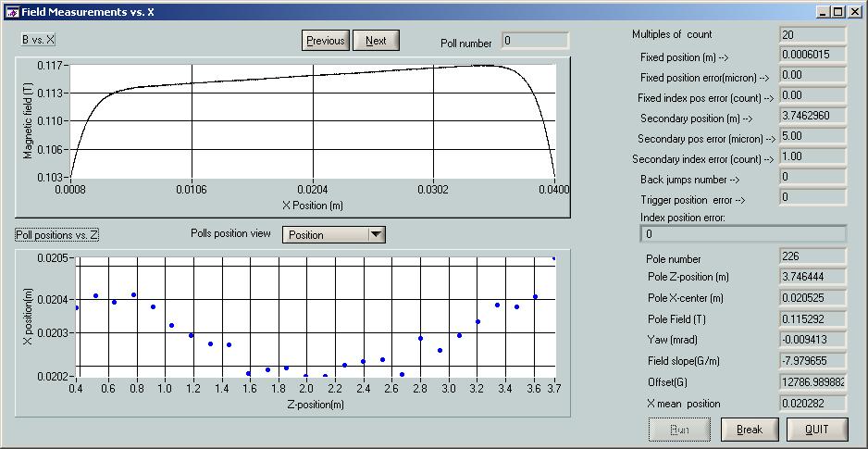Select the Field slope(G/m) value field
The image size is (868, 449).
tap(812, 361)
